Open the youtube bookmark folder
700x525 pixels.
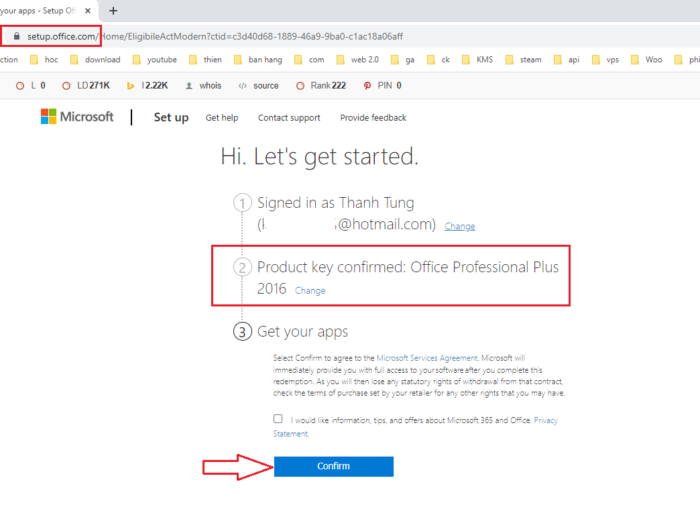click(x=154, y=60)
